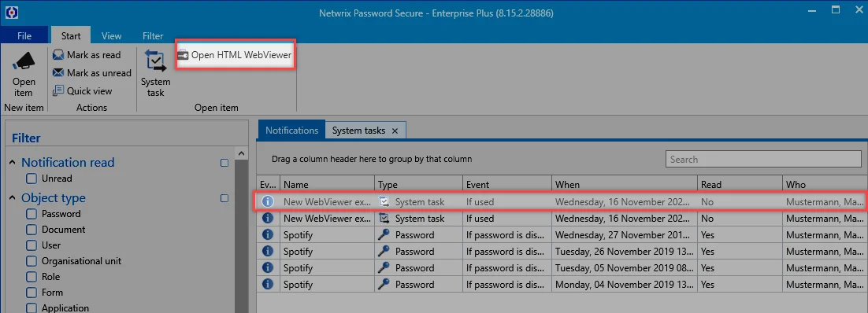This screenshot has width=868, height=313.
Task: Switch to the Notifications tab
Action: click(291, 131)
